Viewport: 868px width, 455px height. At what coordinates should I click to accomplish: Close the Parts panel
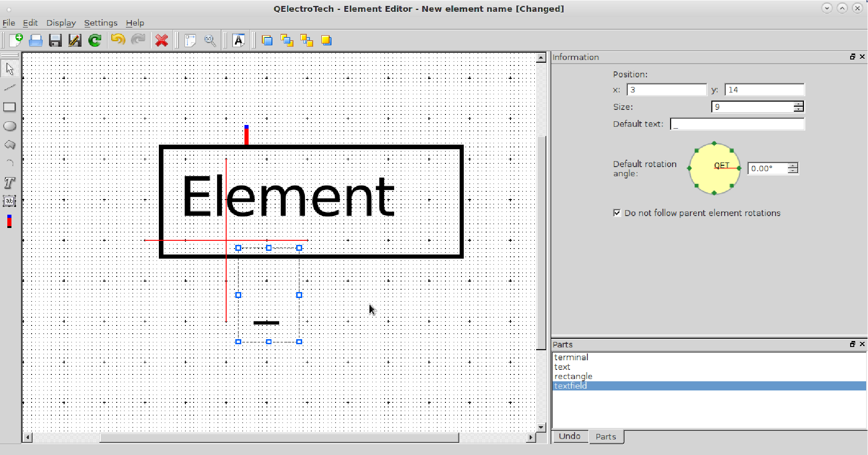click(x=862, y=344)
